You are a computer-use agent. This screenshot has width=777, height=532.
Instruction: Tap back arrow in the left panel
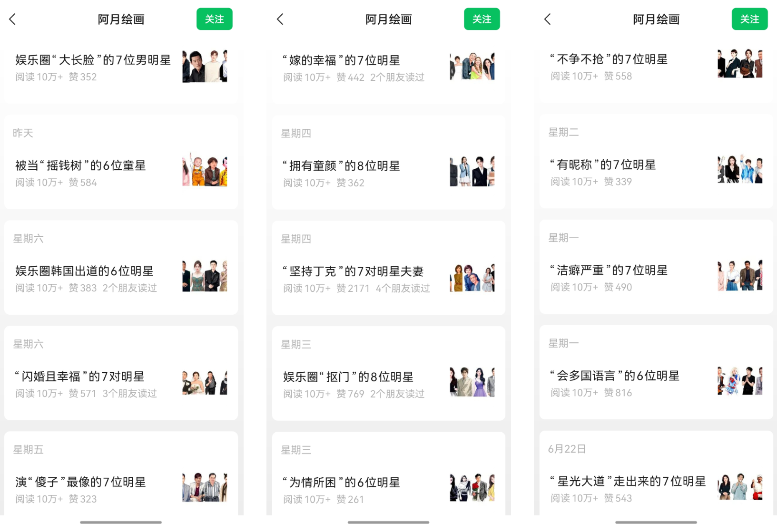click(13, 19)
